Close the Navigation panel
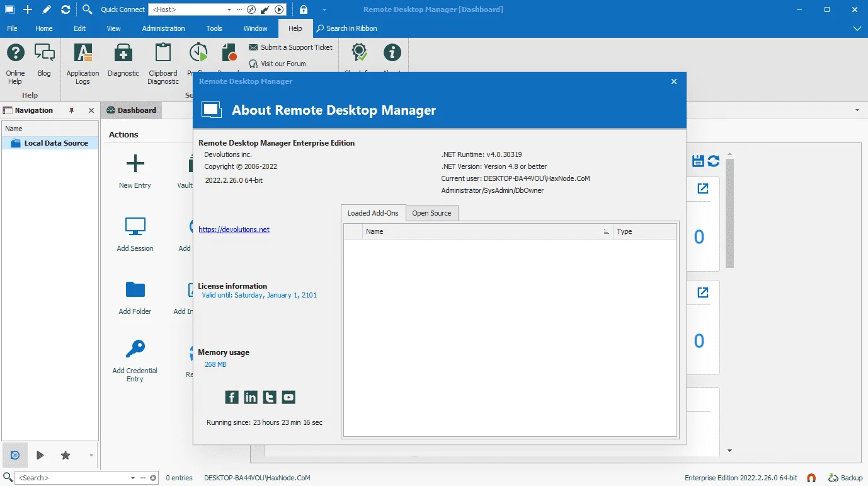This screenshot has height=486, width=868. [x=91, y=110]
